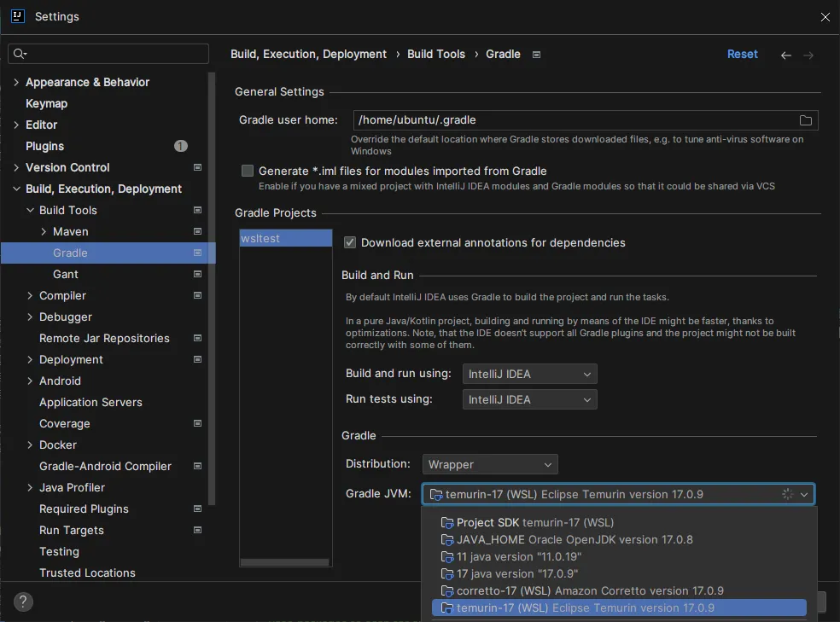Screen dimensions: 840x622
Task: Expand the Docker node
Action: coord(30,445)
